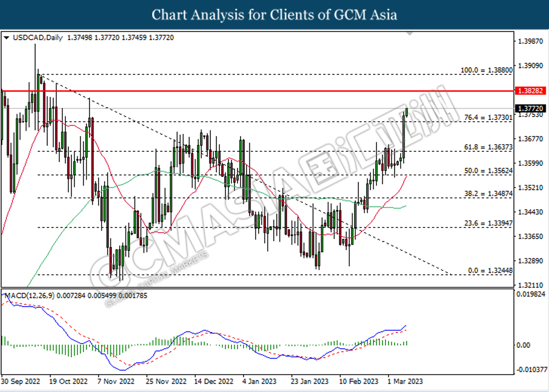This screenshot has width=549, height=392.
Task: Click the date label 30 Sep 2022
Action: point(20,381)
